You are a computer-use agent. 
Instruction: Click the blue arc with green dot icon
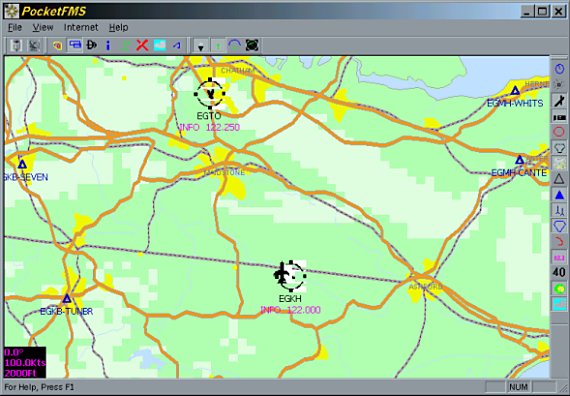235,45
